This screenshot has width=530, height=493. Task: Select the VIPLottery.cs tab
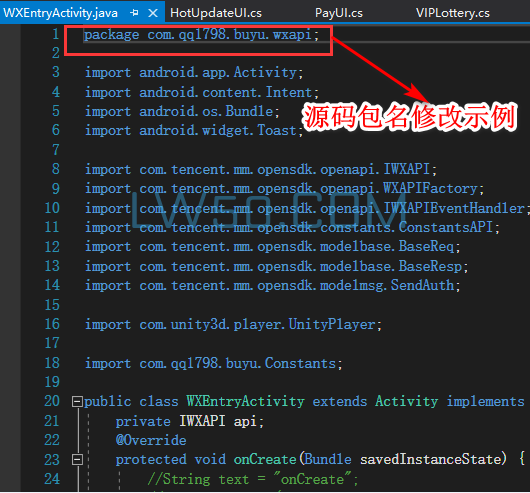[453, 13]
